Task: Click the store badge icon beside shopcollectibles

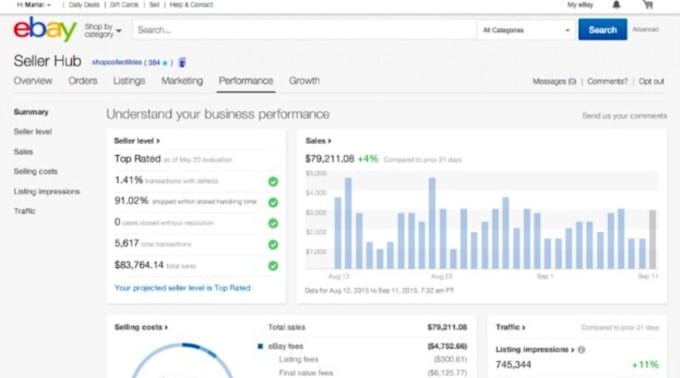Action: pyautogui.click(x=182, y=62)
